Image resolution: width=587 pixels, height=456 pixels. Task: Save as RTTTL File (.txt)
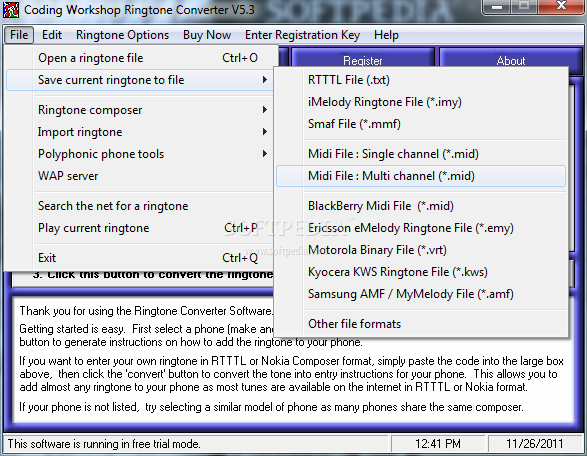[421, 80]
